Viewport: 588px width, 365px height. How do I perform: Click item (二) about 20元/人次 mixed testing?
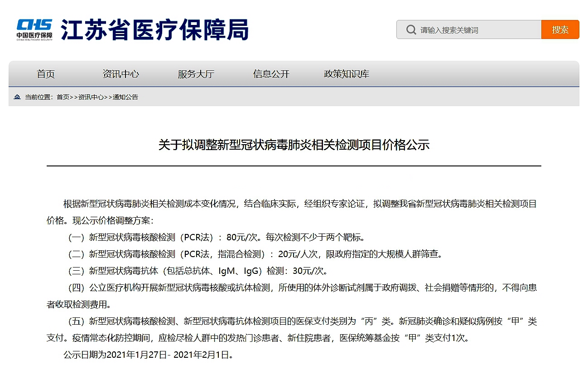255,254
